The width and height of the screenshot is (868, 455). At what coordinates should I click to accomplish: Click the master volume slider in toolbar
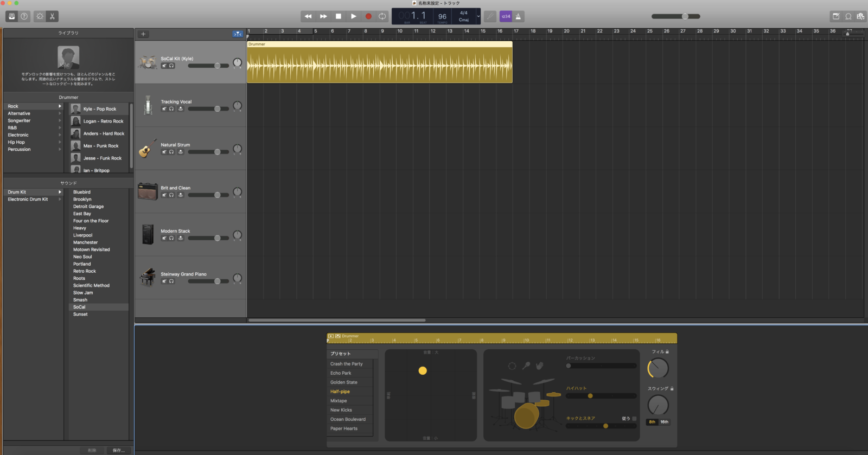(x=676, y=16)
